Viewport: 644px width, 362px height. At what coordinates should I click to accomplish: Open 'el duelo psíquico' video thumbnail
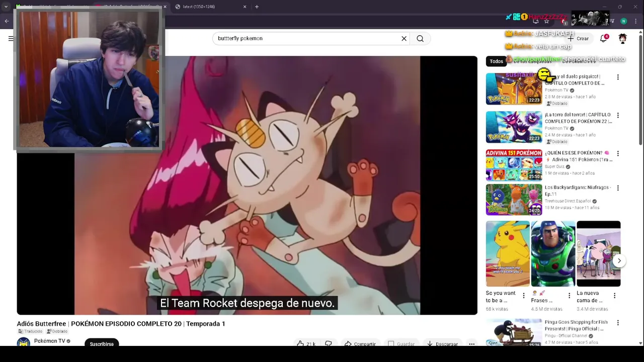514,89
